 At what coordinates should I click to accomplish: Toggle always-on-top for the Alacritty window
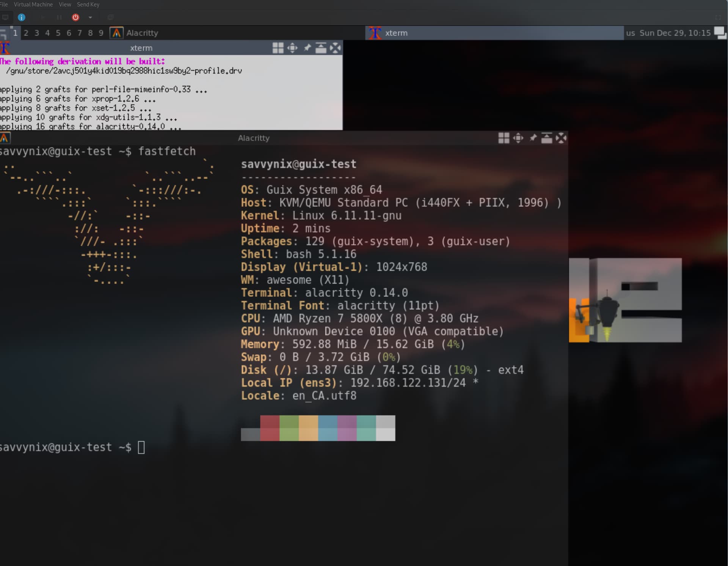546,138
